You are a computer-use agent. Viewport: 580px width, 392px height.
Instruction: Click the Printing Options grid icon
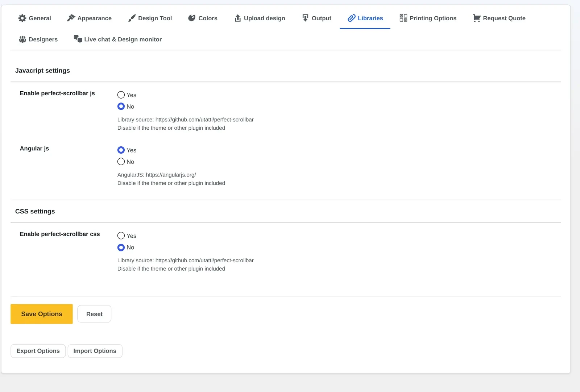tap(403, 18)
